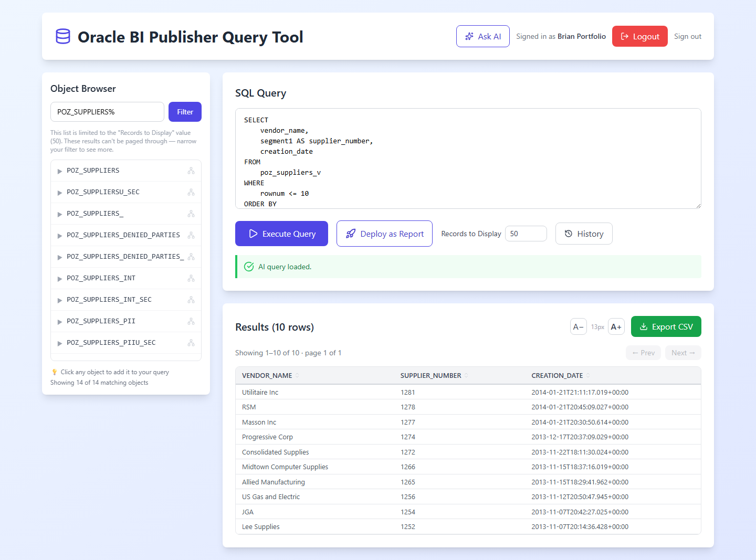Increase result font size with A+
The width and height of the screenshot is (756, 560).
click(x=616, y=326)
